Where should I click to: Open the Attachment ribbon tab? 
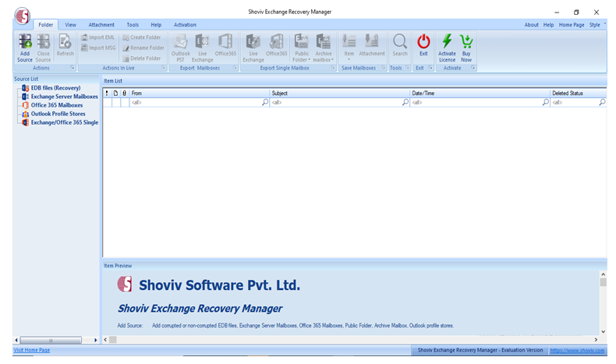tap(101, 25)
